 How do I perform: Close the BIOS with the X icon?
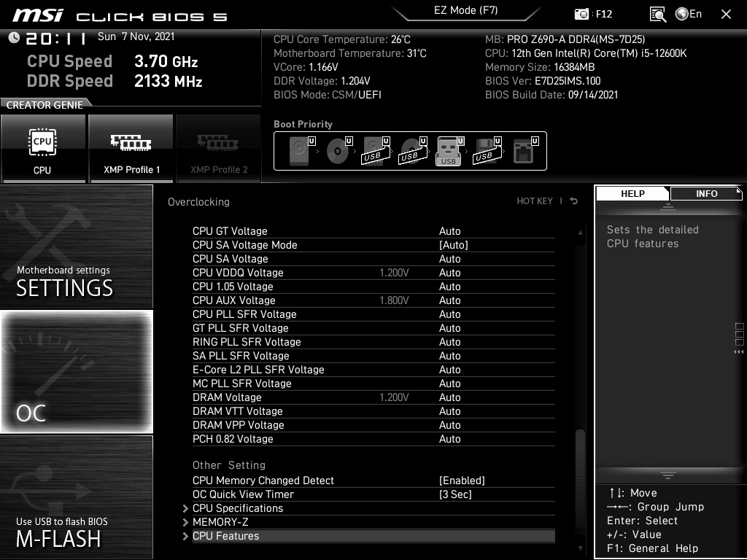(x=726, y=15)
